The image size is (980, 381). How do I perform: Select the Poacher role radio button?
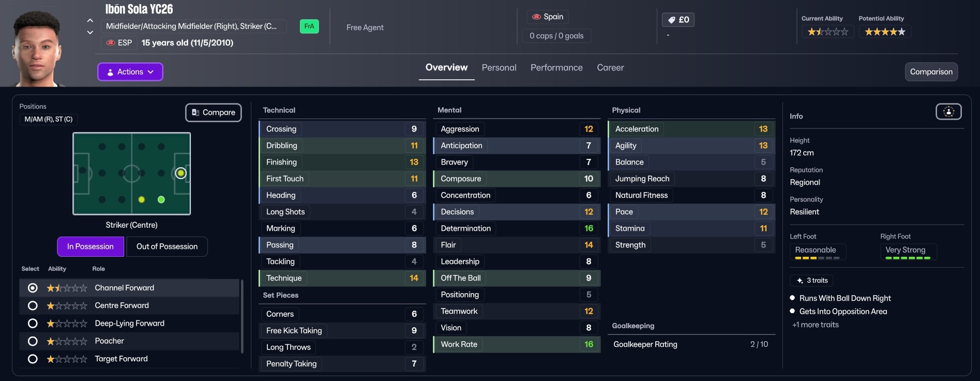(33, 341)
